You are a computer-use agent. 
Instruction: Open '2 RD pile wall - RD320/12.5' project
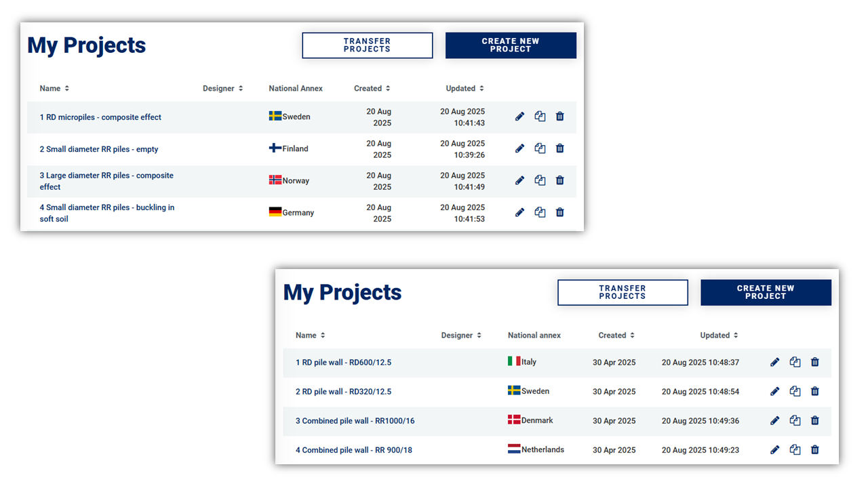click(x=343, y=392)
